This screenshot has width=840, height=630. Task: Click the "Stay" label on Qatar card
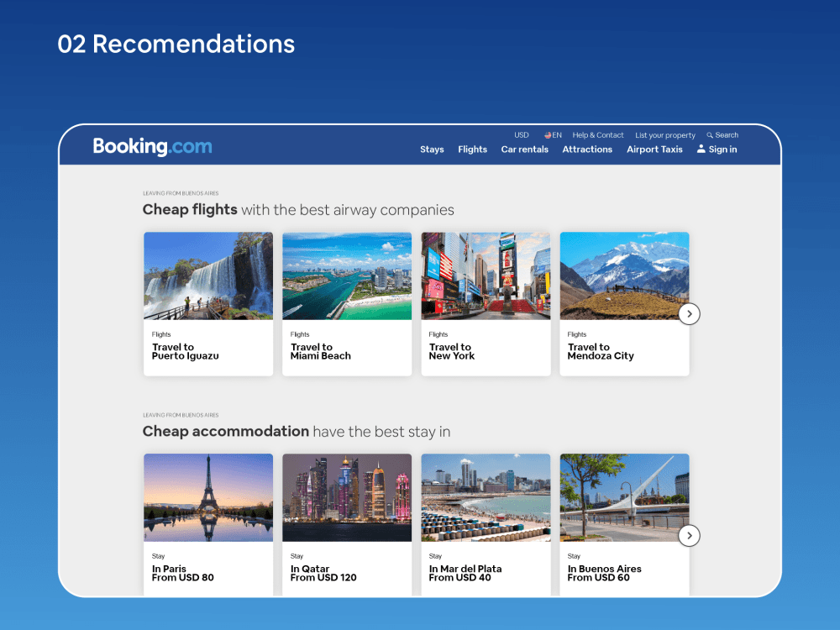coord(297,556)
